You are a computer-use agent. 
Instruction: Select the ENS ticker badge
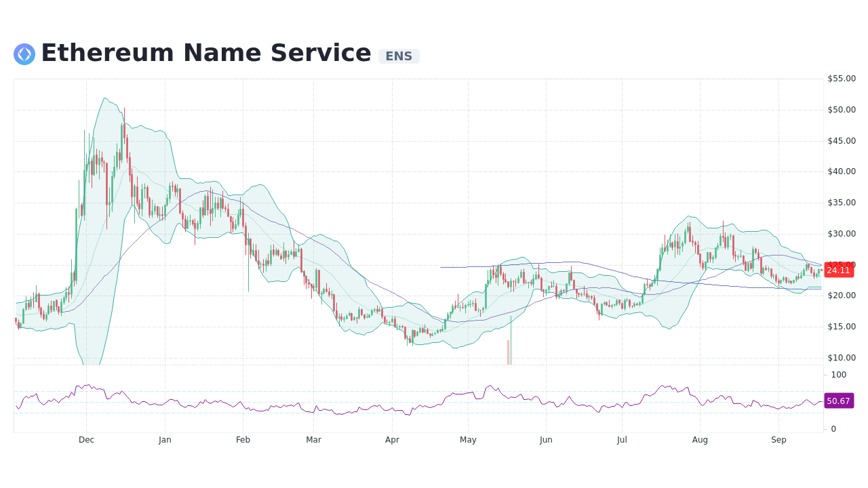tap(399, 56)
